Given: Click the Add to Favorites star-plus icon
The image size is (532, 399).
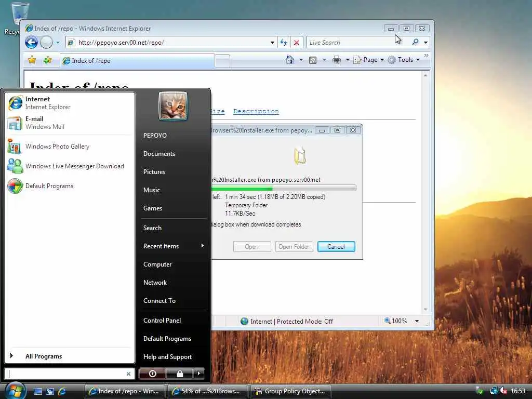Looking at the screenshot, I should [47, 60].
